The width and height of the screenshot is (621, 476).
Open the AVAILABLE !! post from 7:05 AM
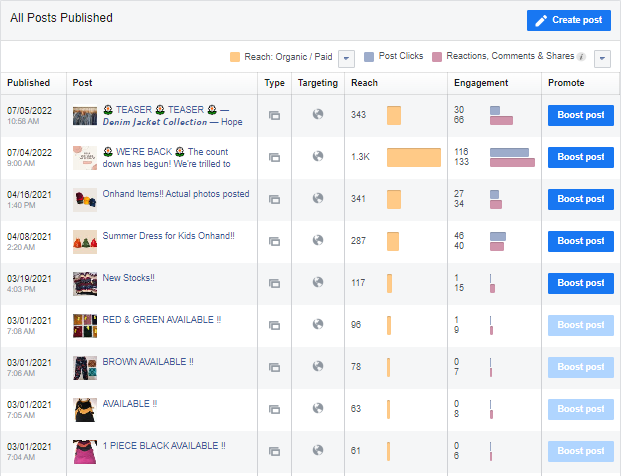(130, 404)
